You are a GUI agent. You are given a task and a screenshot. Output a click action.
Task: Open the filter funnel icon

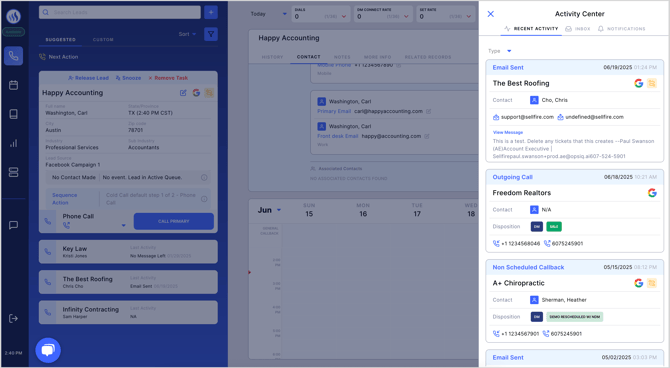(x=211, y=34)
